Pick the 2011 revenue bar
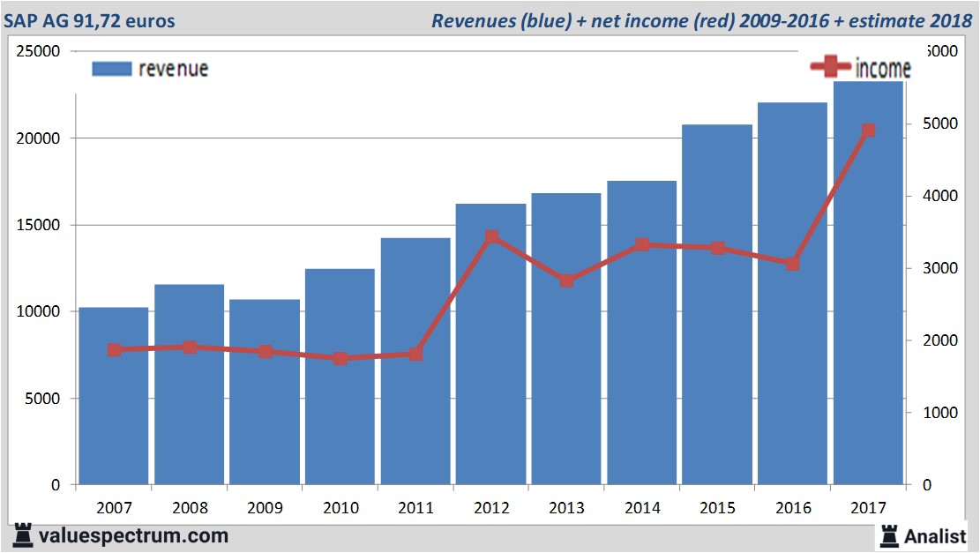The height and width of the screenshot is (553, 980). pos(415,361)
